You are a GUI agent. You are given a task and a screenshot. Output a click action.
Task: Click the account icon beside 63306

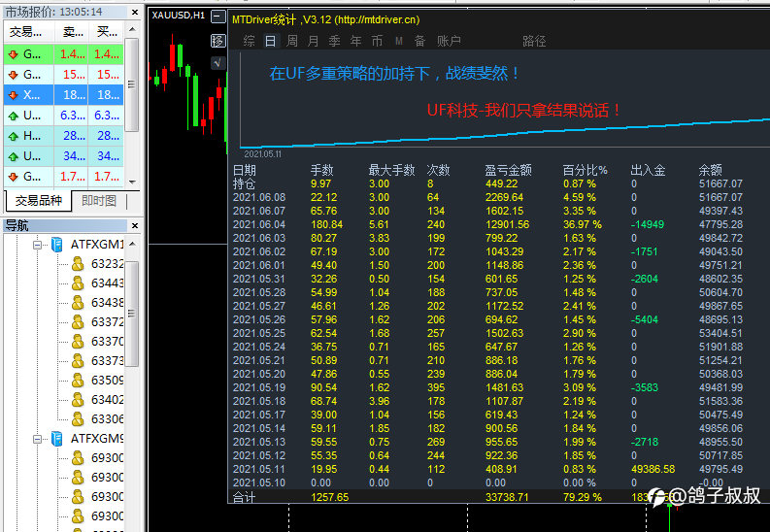click(78, 419)
